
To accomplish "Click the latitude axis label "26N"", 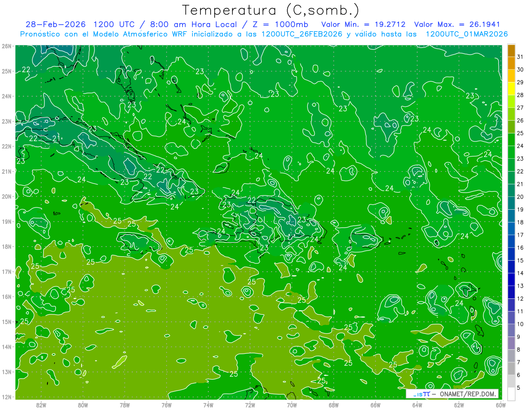I will point(7,46).
